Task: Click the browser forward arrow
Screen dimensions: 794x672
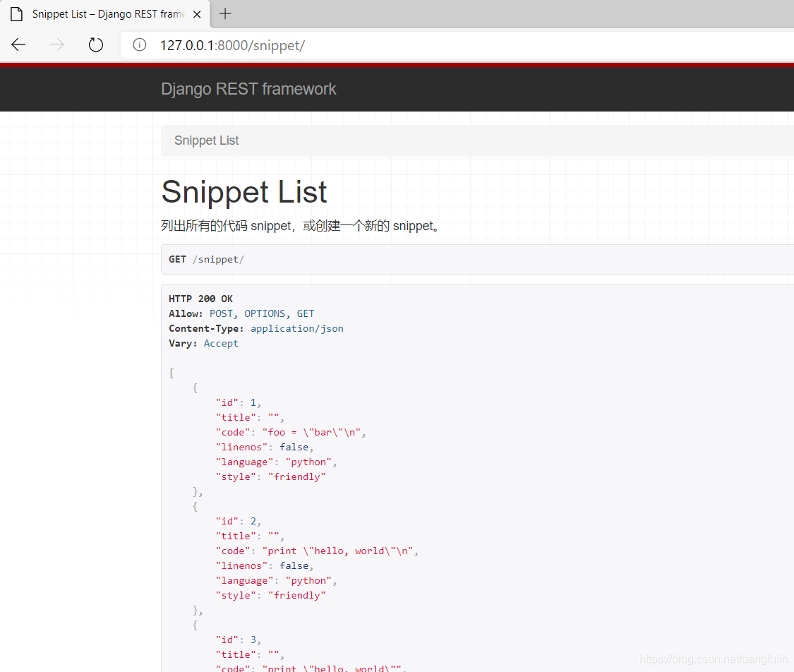Action: tap(56, 45)
